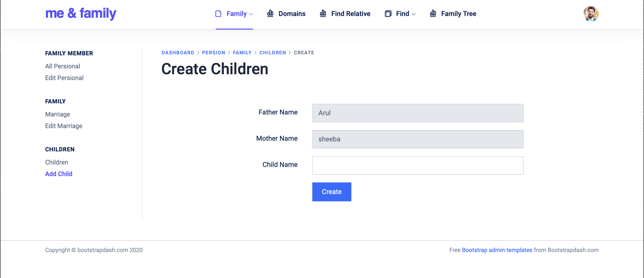Click the Domains chart icon
644x278 pixels.
coord(270,14)
